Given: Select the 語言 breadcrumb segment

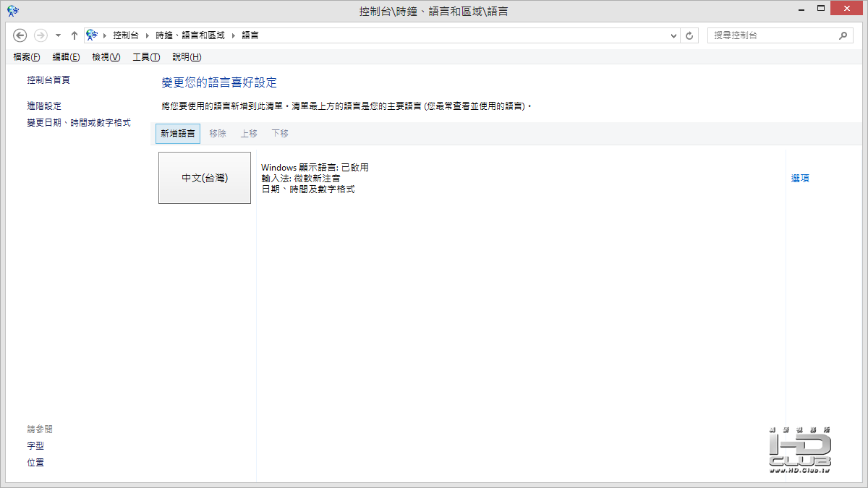Looking at the screenshot, I should (250, 35).
